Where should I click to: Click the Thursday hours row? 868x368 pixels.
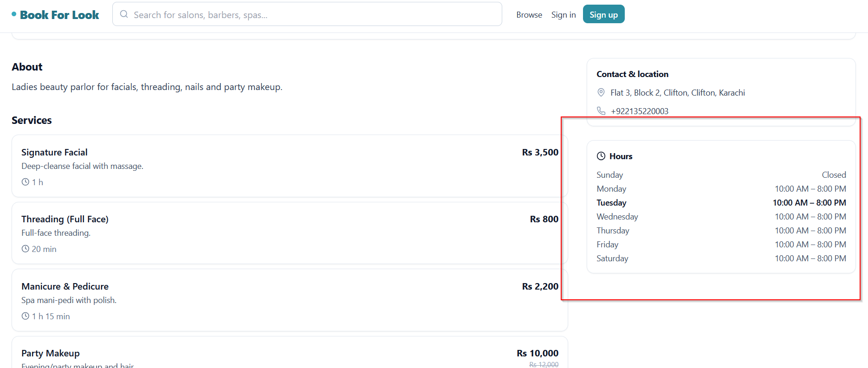(721, 231)
